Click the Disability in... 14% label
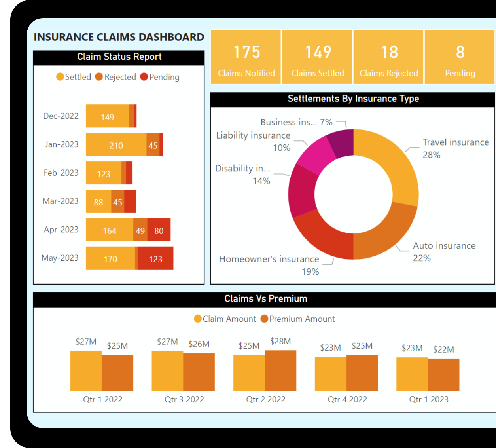Screen dimensions: 496x448 (243, 175)
